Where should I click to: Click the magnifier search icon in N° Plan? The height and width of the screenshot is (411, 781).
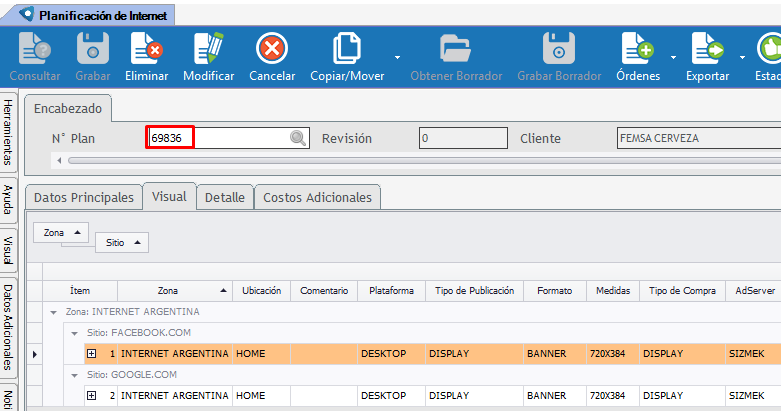(298, 139)
